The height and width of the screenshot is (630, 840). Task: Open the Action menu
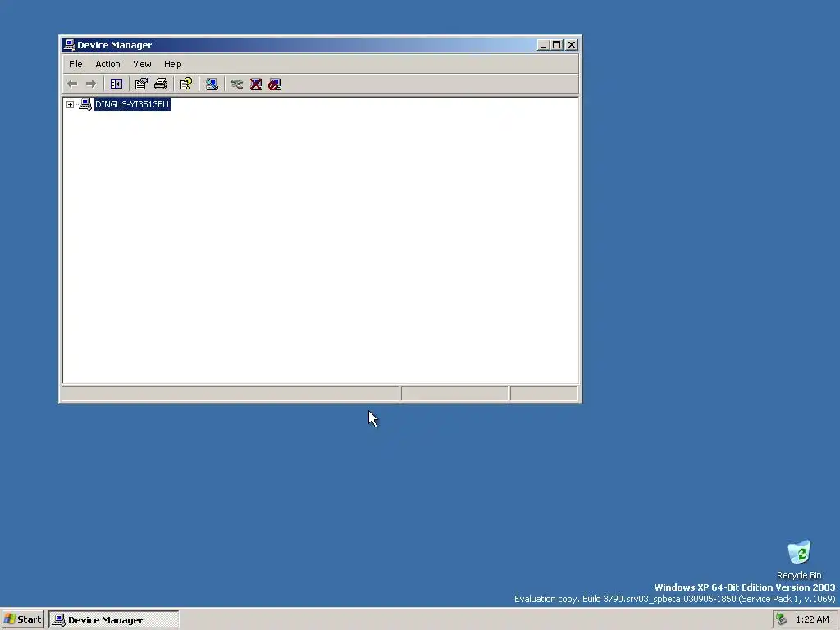tap(107, 64)
